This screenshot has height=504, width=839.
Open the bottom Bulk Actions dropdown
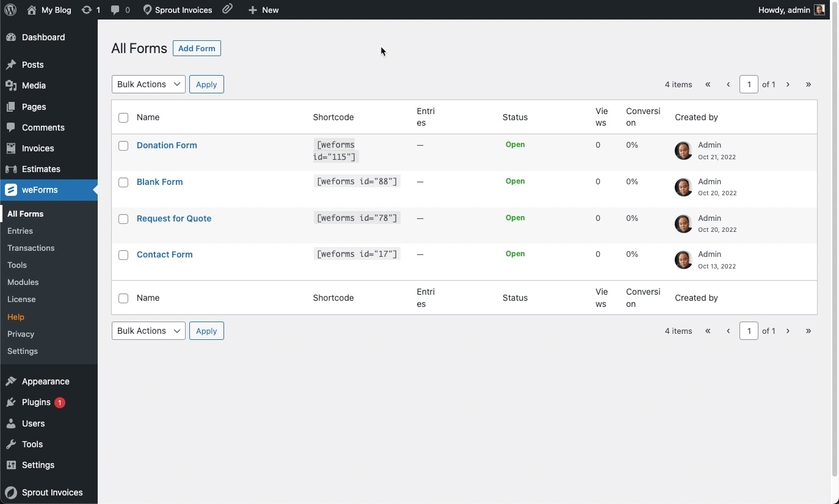(148, 331)
